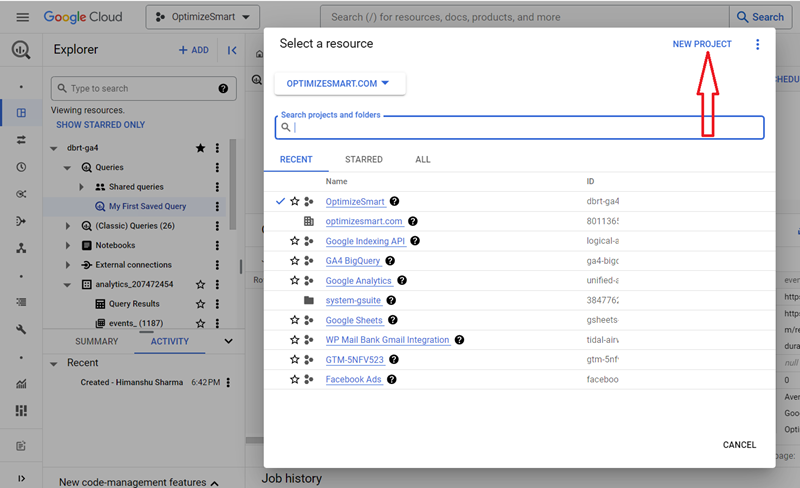Screen dimensions: 800x488
Task: Focus the Explorer Type to search field
Action: click(x=143, y=88)
